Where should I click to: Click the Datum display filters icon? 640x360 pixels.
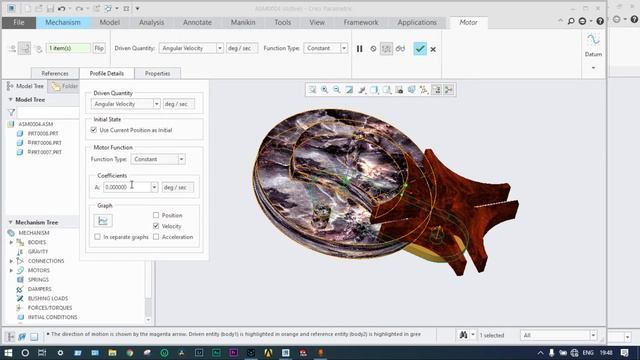point(424,90)
